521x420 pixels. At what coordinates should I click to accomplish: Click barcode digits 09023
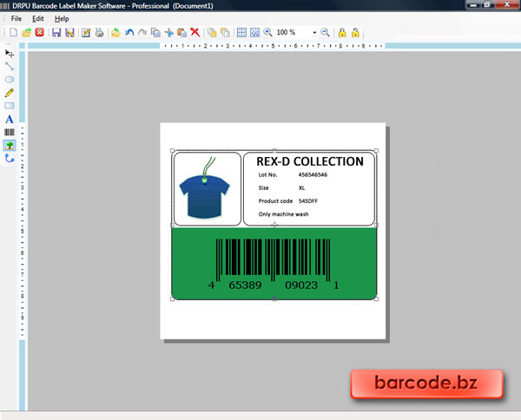tap(301, 285)
